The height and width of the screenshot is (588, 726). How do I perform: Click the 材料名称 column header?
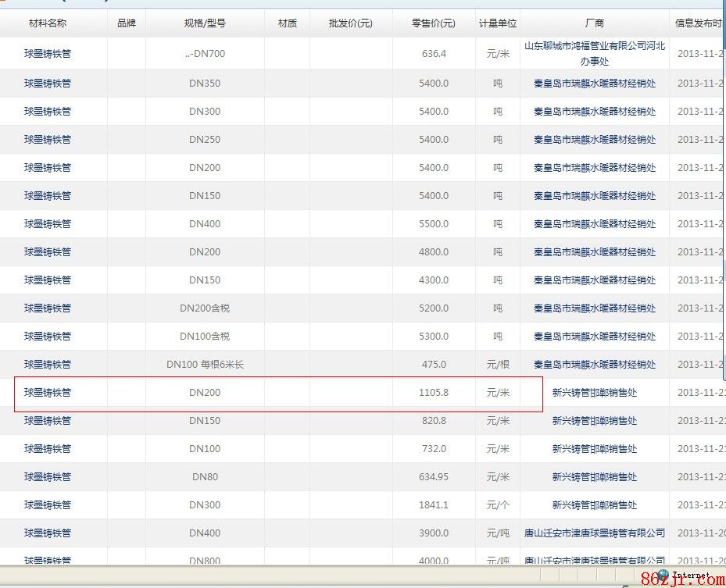48,23
